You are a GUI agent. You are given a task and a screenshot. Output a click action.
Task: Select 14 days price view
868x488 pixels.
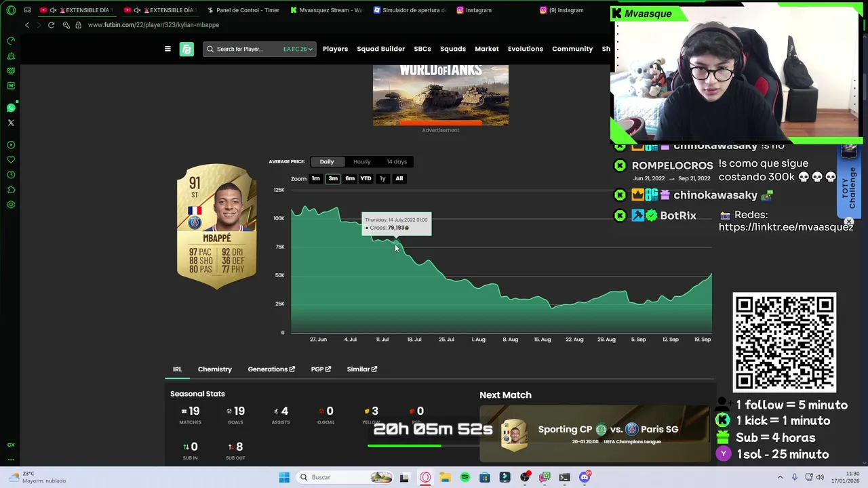point(397,161)
